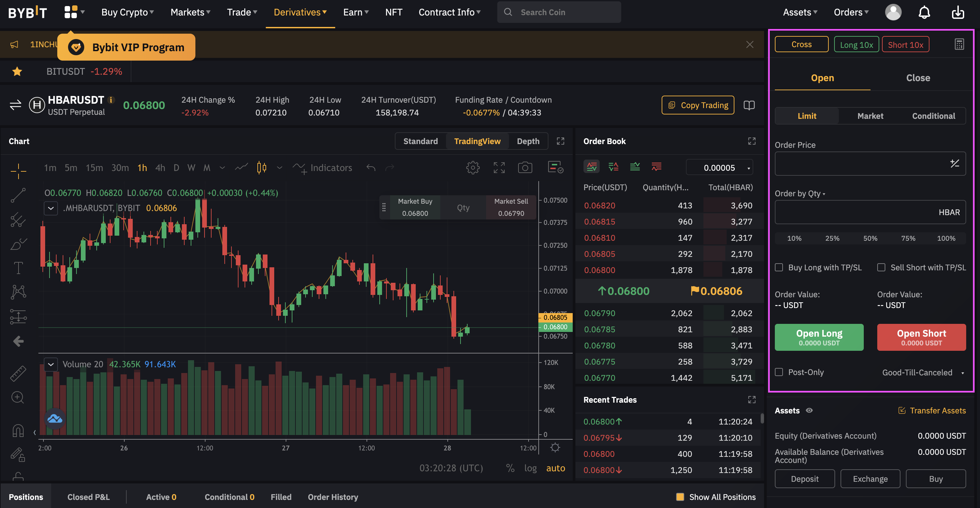The height and width of the screenshot is (508, 980).
Task: Open order book price grouping 0.00005 dropdown
Action: 719,168
